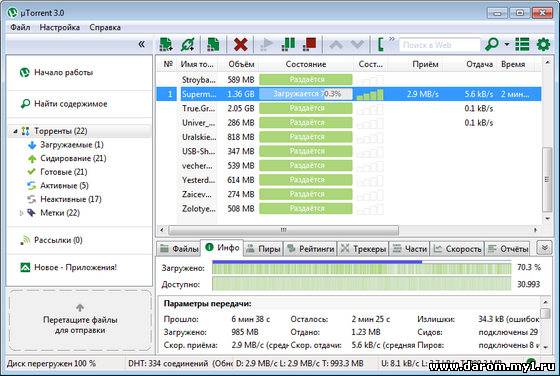Click the Stop torrent red square icon
This screenshot has width=560, height=376.
pyautogui.click(x=310, y=44)
